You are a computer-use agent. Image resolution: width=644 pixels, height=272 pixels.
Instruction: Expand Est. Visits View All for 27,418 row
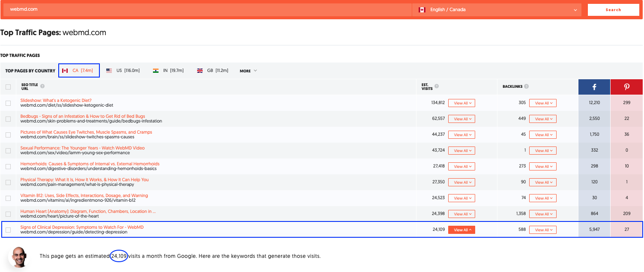[x=461, y=167]
